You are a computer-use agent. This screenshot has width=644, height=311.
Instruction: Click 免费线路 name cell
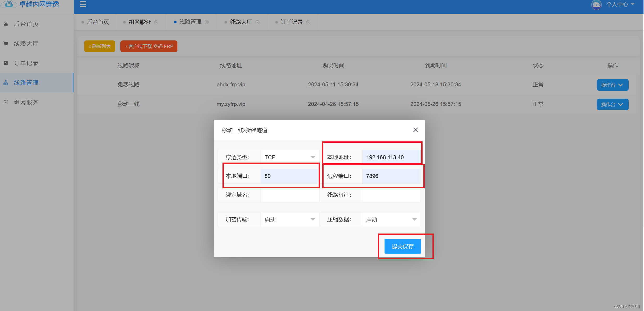(128, 85)
